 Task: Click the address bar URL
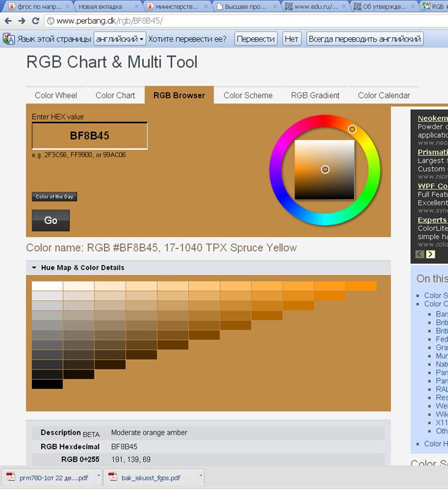point(109,21)
